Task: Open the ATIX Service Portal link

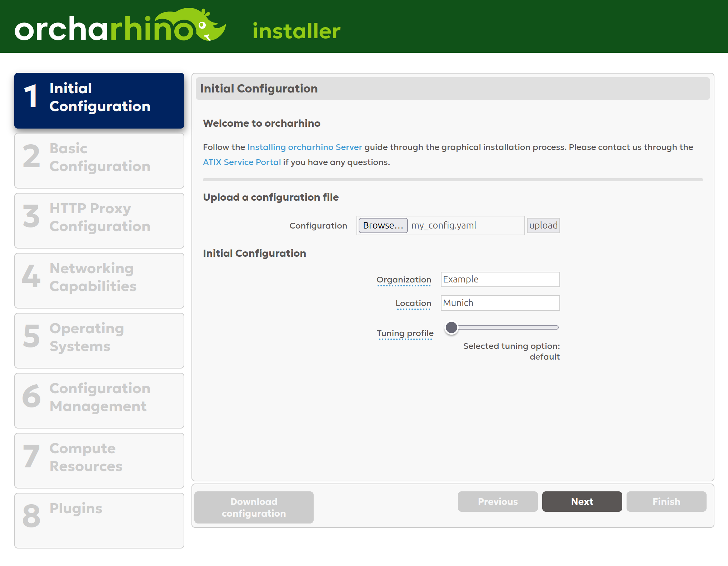Action: [242, 162]
